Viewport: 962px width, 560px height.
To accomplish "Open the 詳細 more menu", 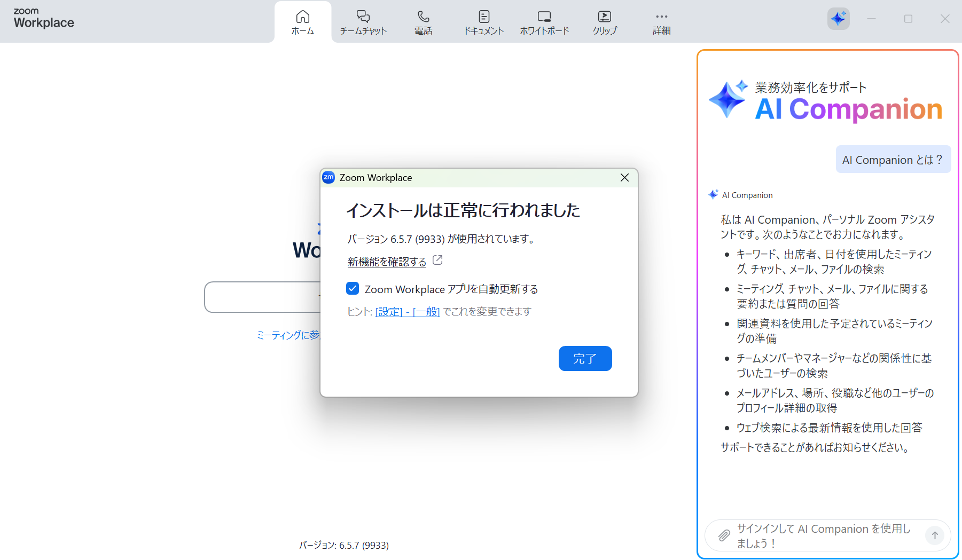I will pyautogui.click(x=661, y=22).
